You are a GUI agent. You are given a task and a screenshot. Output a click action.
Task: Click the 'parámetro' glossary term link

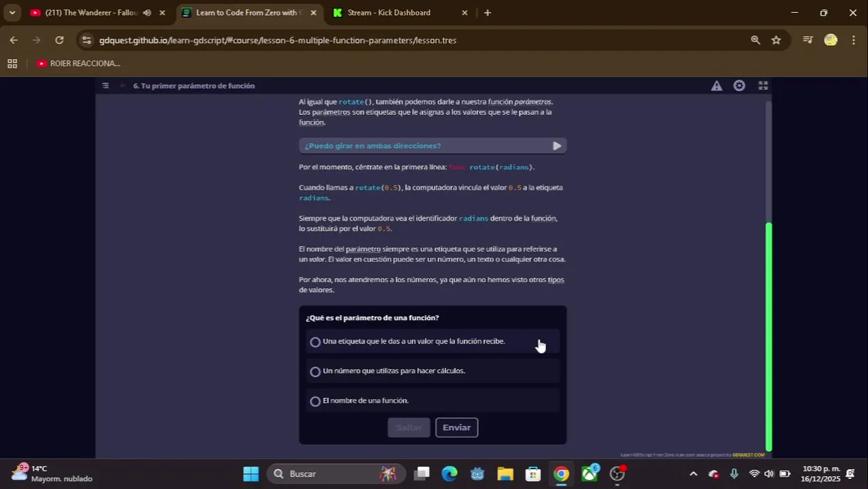coord(363,249)
